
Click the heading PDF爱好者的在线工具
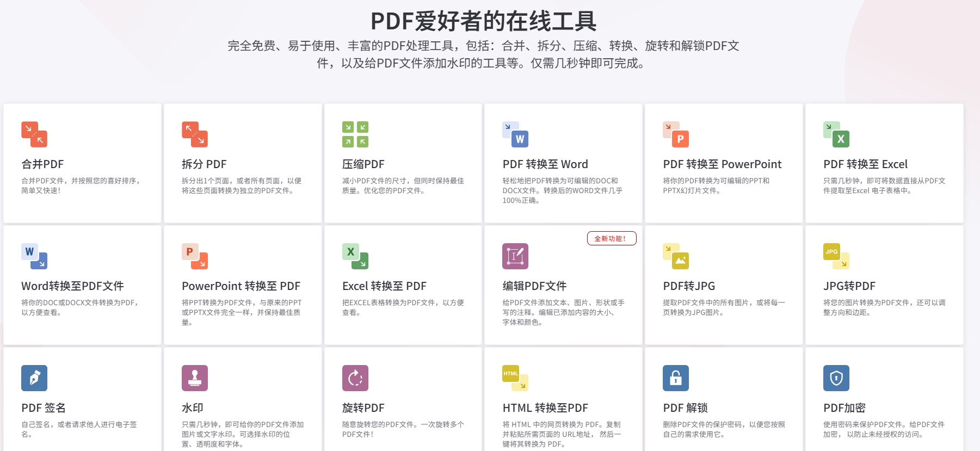coord(483,21)
